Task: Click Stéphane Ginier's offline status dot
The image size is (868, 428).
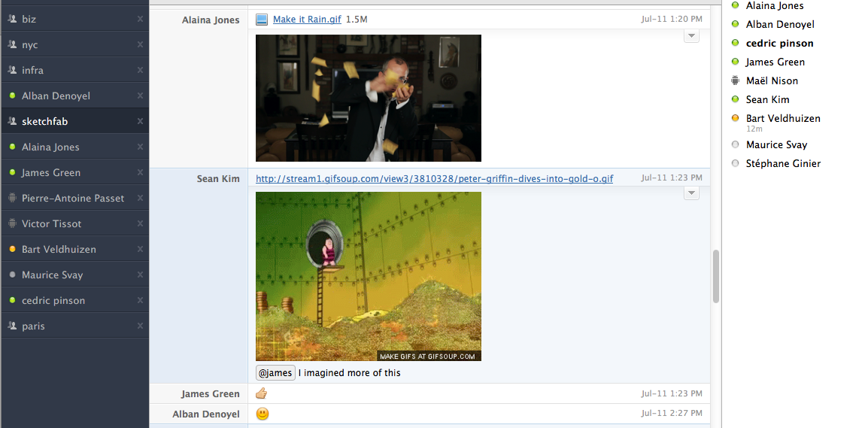Action: tap(735, 163)
